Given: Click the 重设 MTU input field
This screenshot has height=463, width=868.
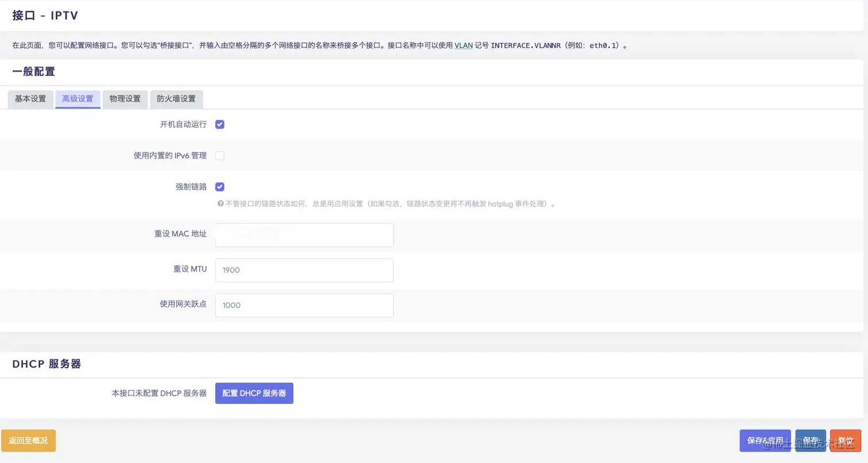Looking at the screenshot, I should (304, 270).
